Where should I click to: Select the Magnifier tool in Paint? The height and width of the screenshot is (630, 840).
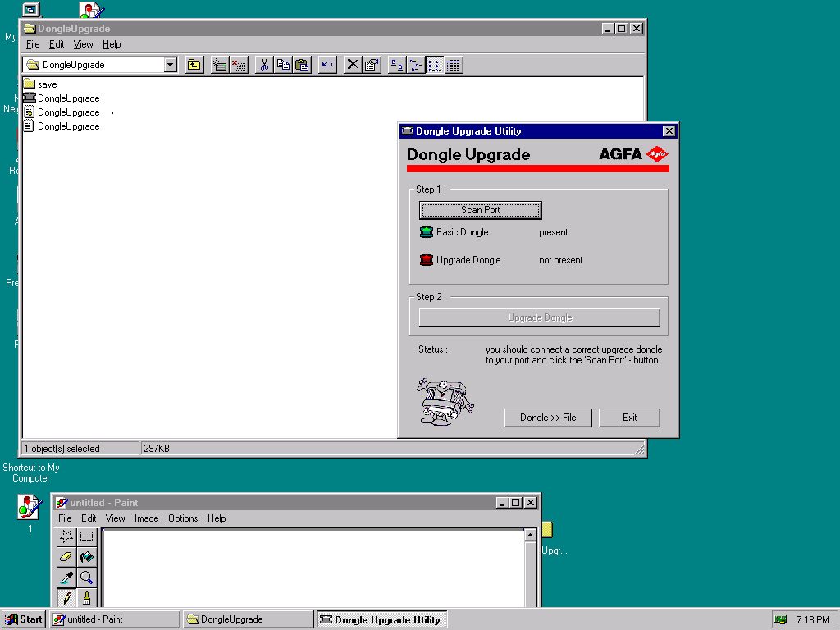click(x=86, y=577)
